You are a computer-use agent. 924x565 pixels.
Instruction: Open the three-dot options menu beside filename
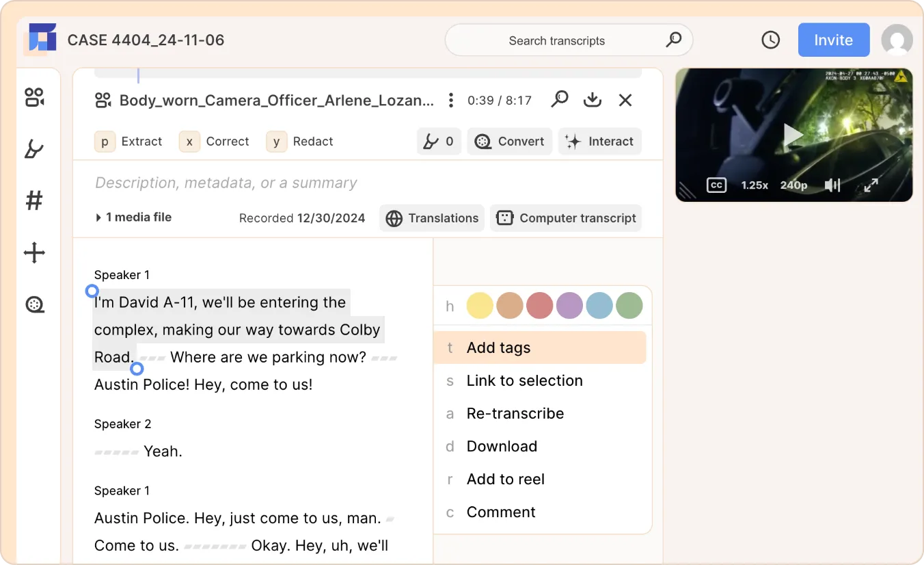(451, 101)
